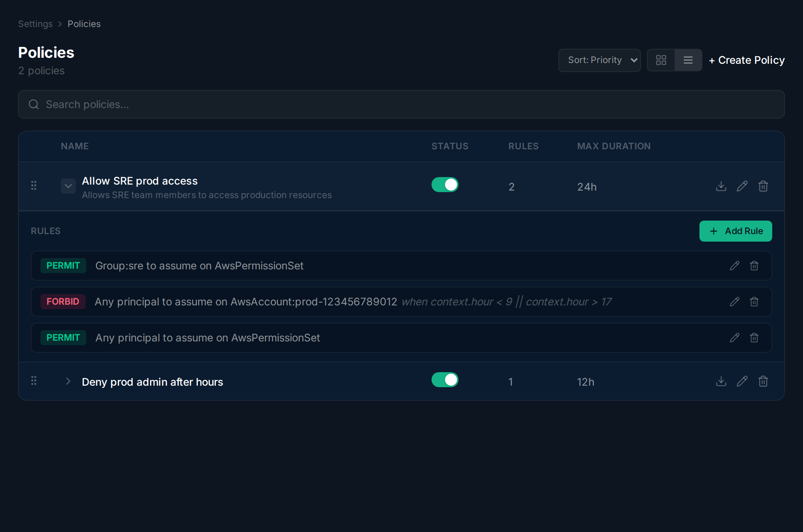Screen dimensions: 803x532
Task: Open Policies breadcrumb link
Action: tap(84, 24)
